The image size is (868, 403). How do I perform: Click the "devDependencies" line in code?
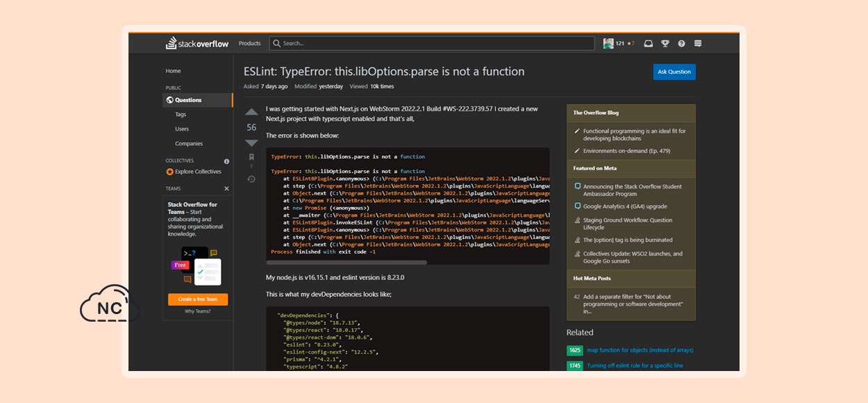308,315
